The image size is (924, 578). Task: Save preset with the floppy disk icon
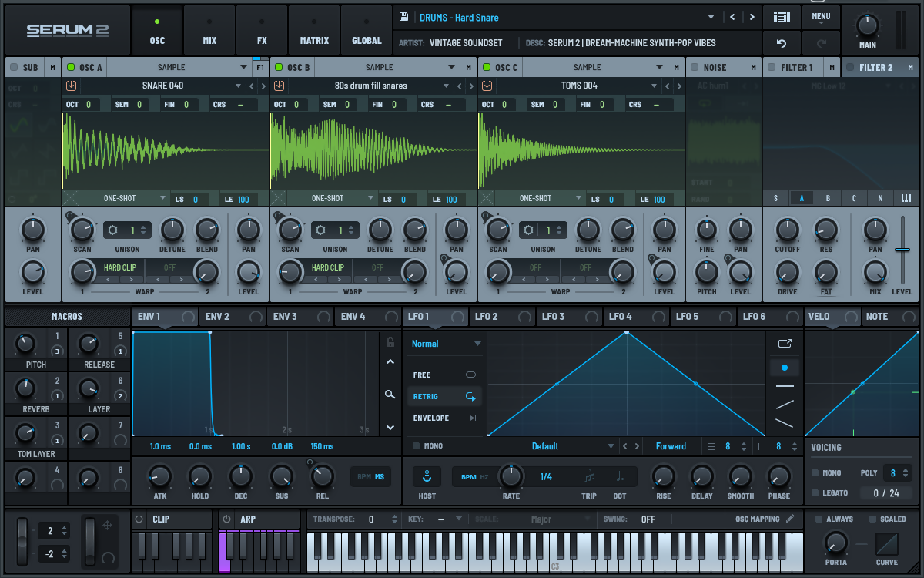tap(403, 17)
